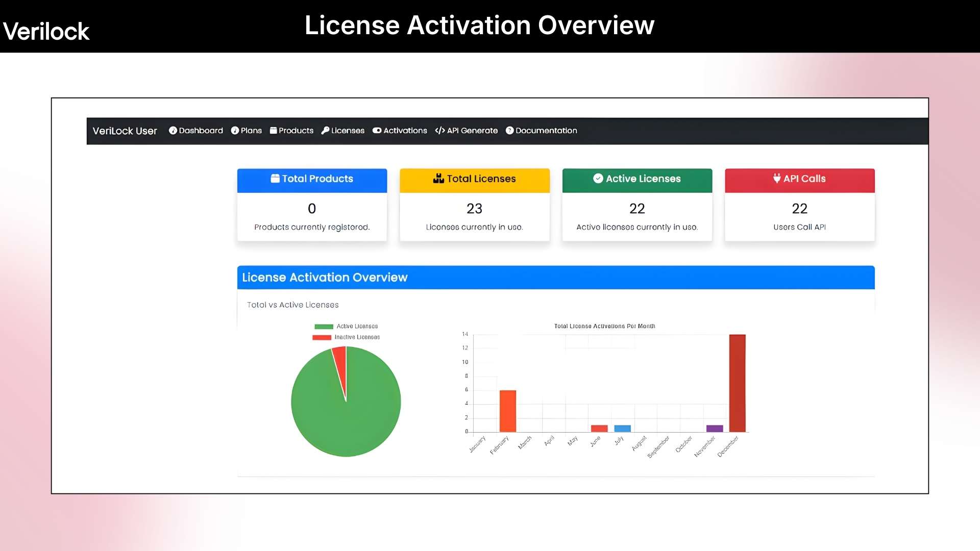The image size is (980, 551).
Task: Open the Documentation page
Action: (x=546, y=131)
